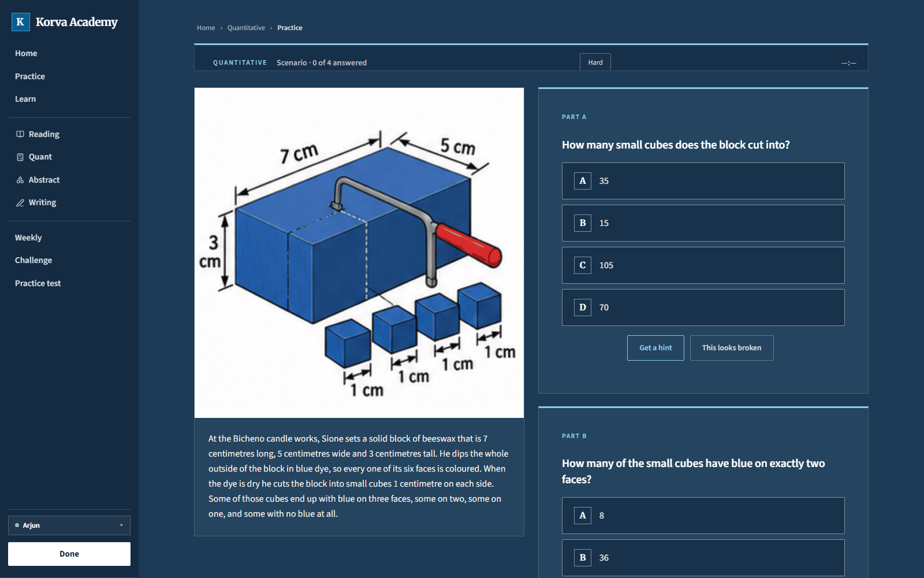The height and width of the screenshot is (578, 924).
Task: Click the beeswax block diagram image
Action: 359,253
